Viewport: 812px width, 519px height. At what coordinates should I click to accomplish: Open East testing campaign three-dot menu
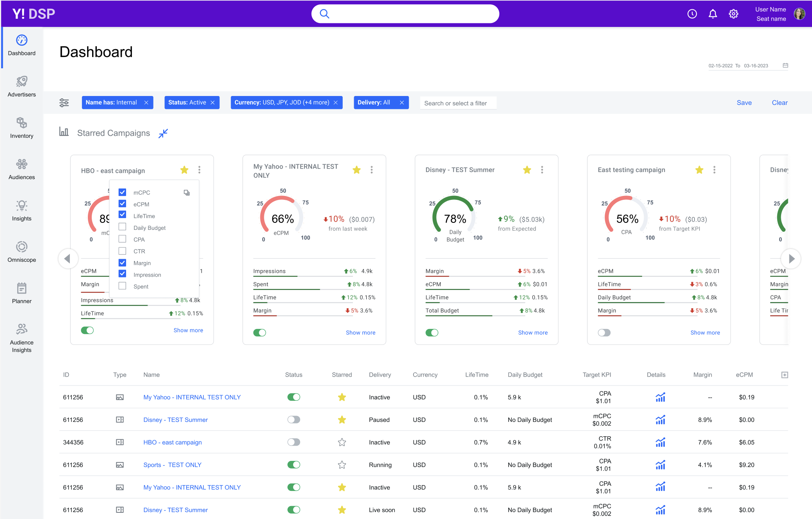[714, 170]
